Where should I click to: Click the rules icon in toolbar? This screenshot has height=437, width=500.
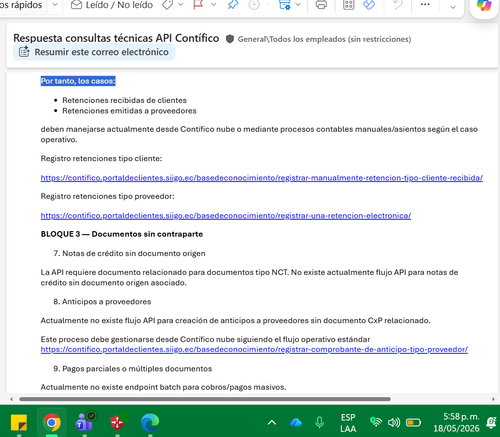pos(285,5)
